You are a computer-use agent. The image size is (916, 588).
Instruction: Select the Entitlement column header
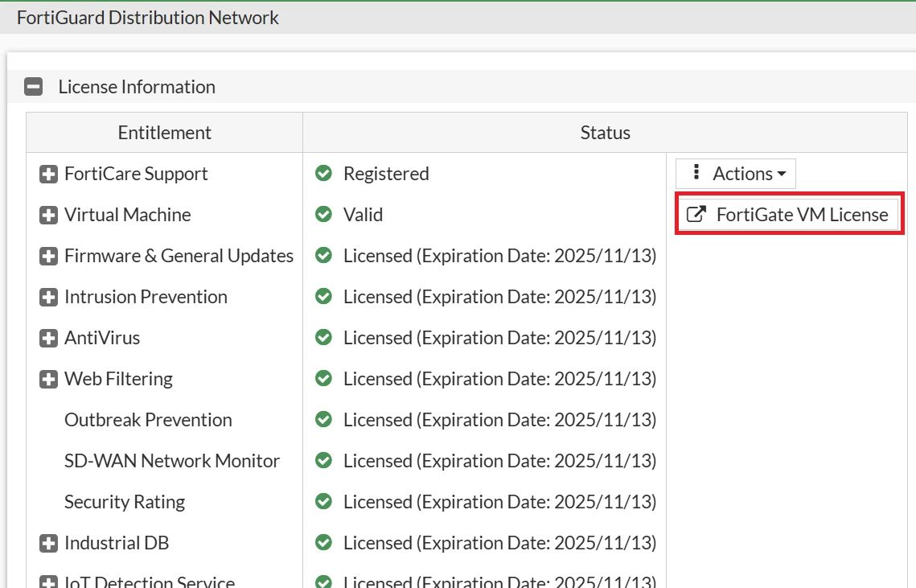pyautogui.click(x=165, y=133)
